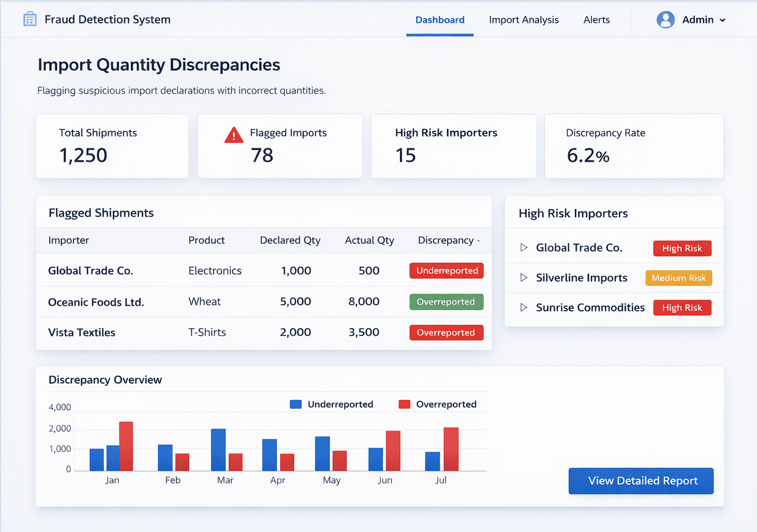Open the Admin dropdown chevron
Screen dimensions: 757x532
723,20
